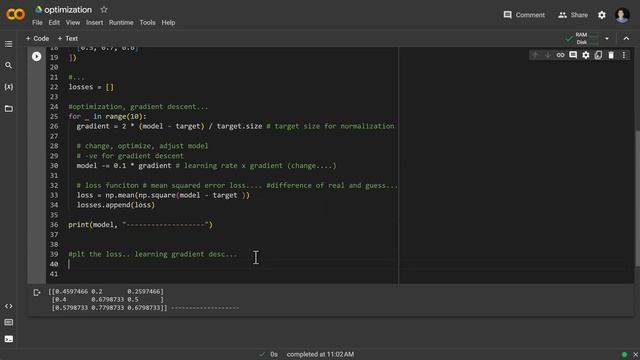Click the 'losses.append(loss)' line

[116, 205]
